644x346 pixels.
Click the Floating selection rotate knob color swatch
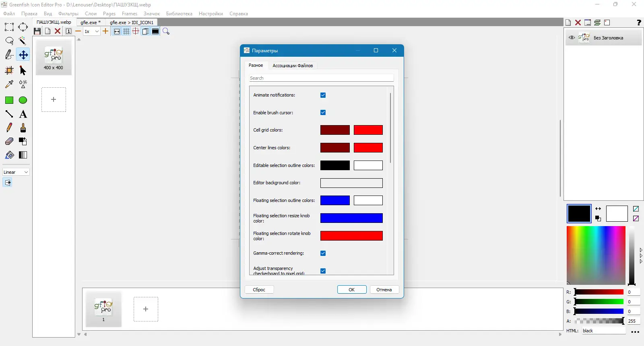pos(351,236)
